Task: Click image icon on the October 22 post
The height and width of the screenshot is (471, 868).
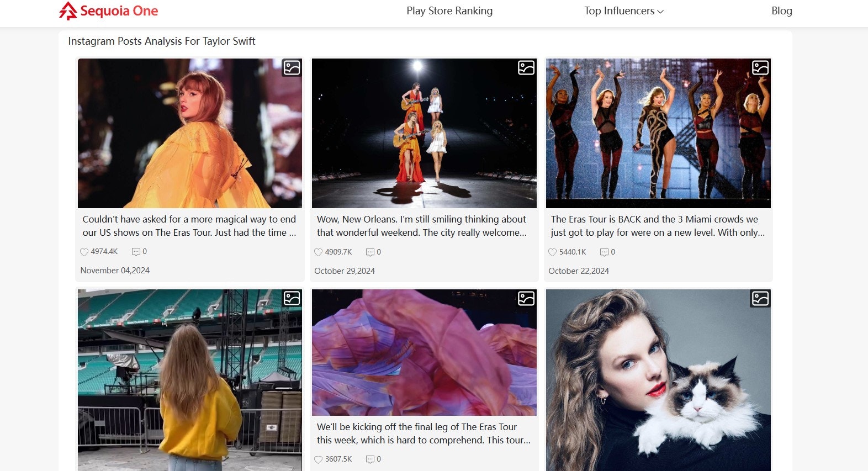Action: pyautogui.click(x=760, y=68)
